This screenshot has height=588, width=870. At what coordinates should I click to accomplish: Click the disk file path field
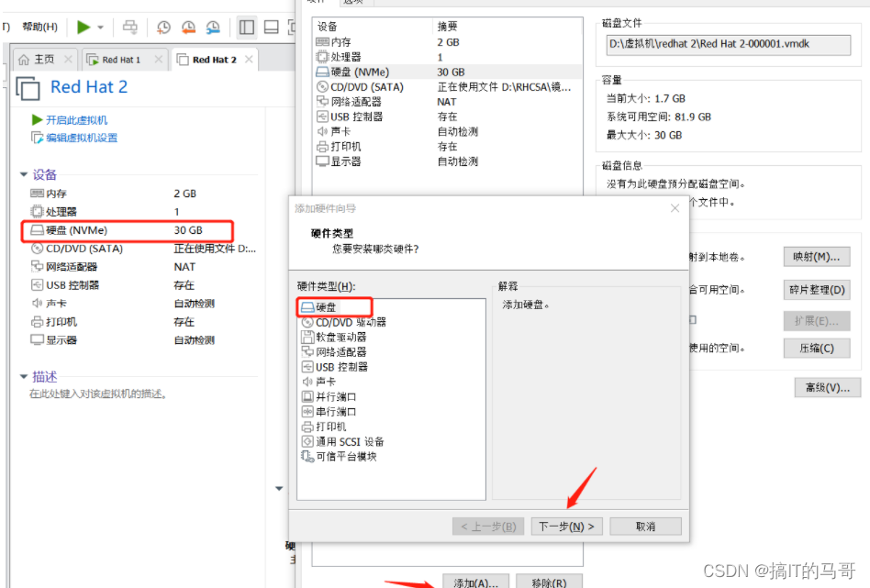729,44
